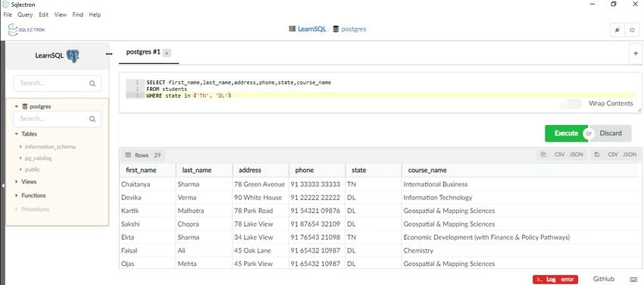This screenshot has width=644, height=285.
Task: Open the File menu
Action: pos(8,14)
